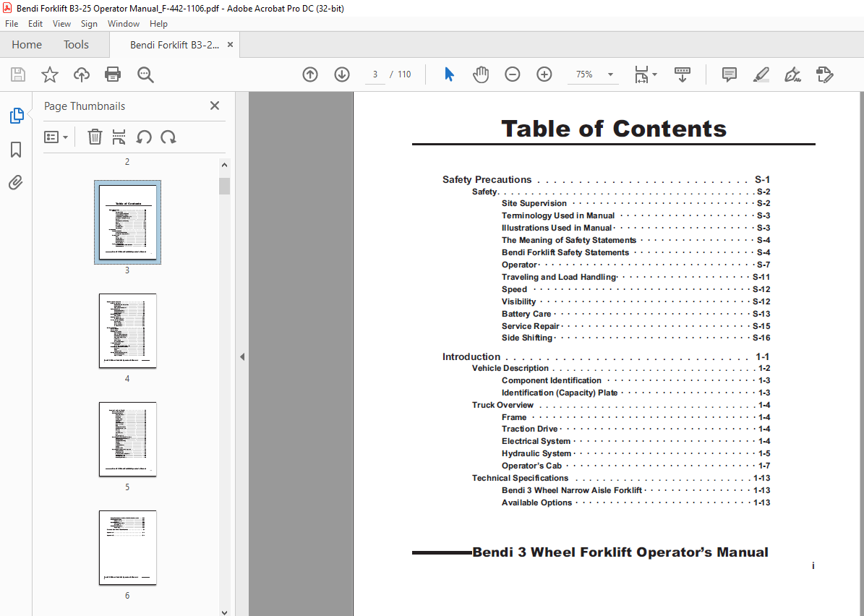Select the Bendi Forklift B3-2... document tab
The height and width of the screenshot is (616, 864).
(x=174, y=45)
